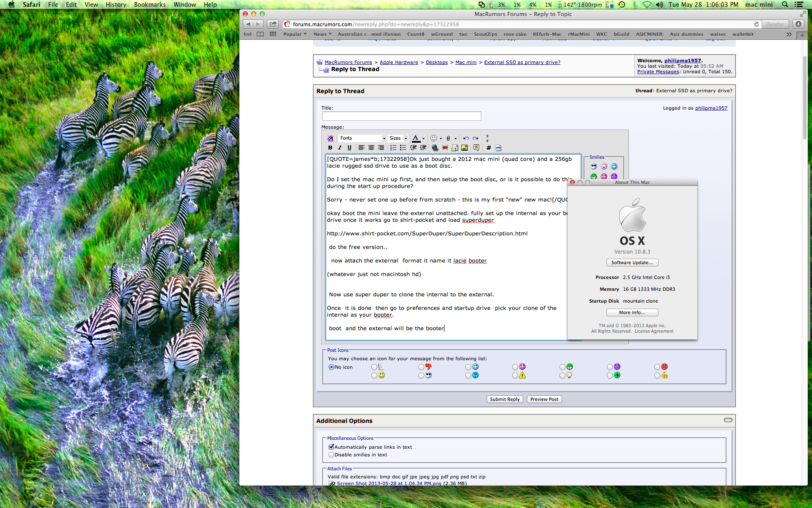Image resolution: width=812 pixels, height=508 pixels.
Task: Open the Private Messages link
Action: (x=658, y=72)
